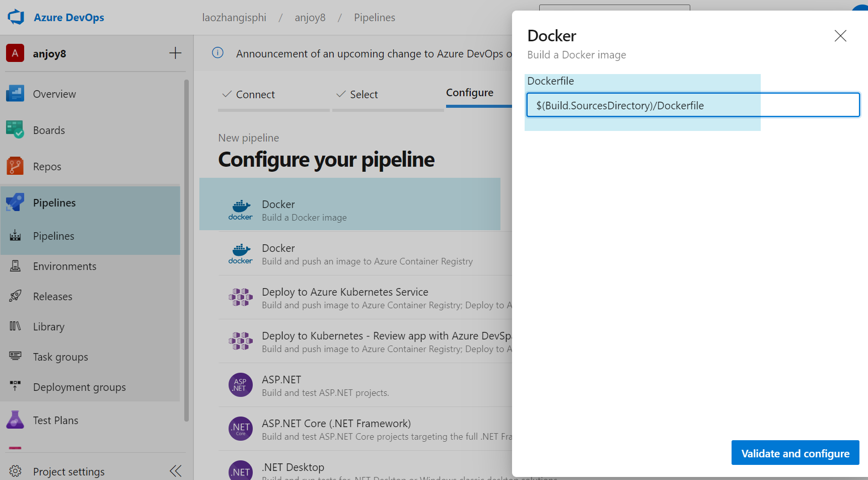Open laozhangisphi breadcrumb link

(234, 18)
